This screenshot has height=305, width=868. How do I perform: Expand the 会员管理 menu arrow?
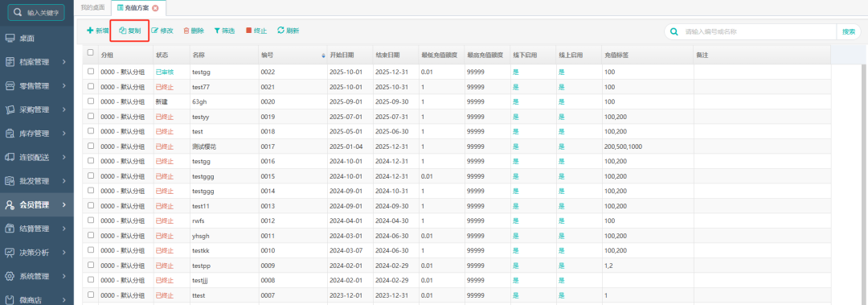coord(64,205)
